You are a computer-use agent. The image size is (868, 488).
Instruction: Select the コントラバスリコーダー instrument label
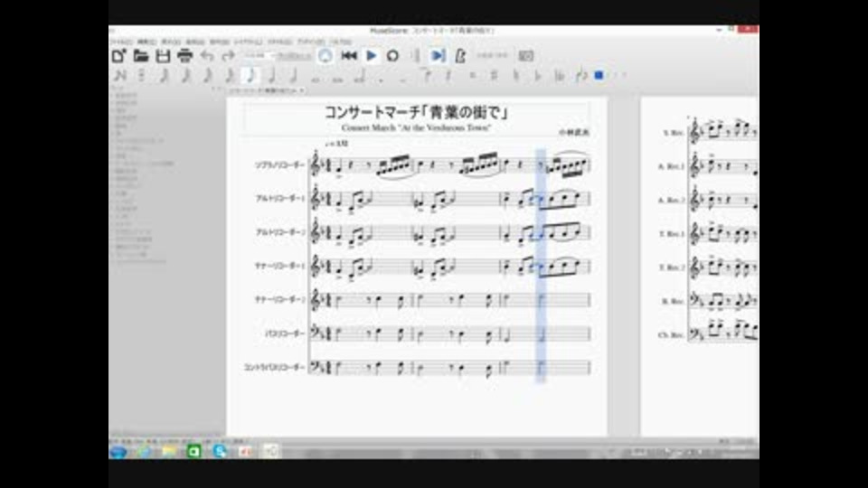point(275,368)
